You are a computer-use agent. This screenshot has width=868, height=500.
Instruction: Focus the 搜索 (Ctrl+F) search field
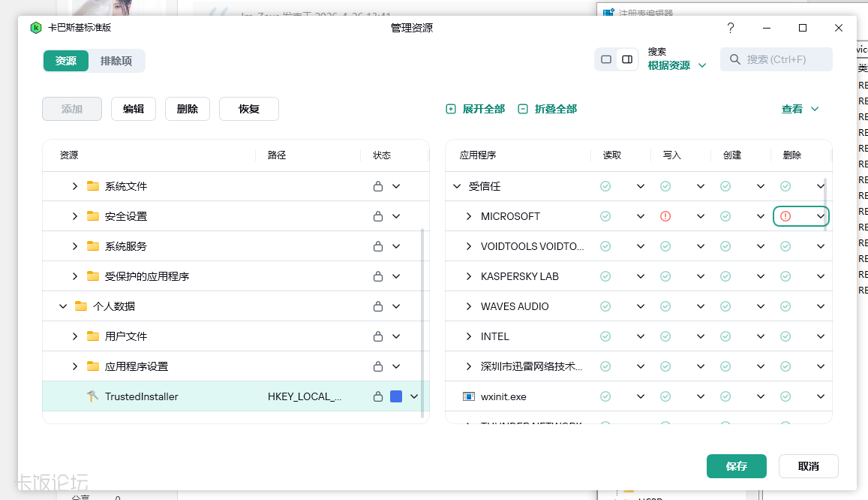(776, 59)
